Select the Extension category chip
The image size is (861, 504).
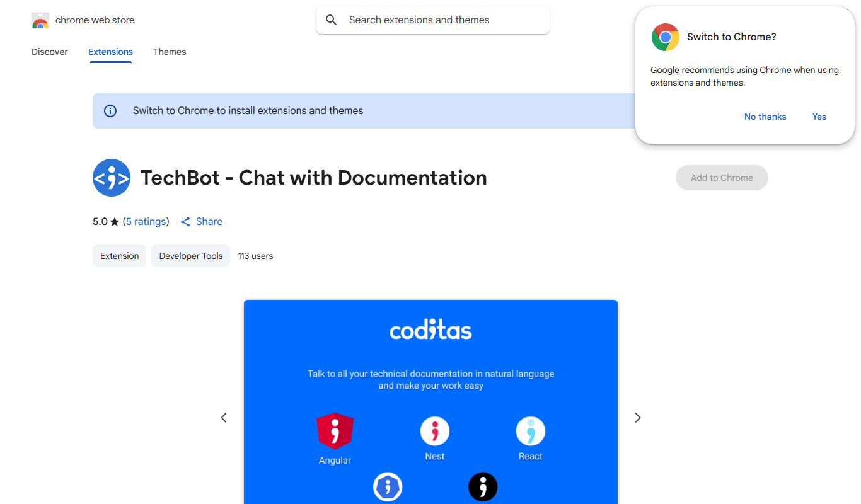pyautogui.click(x=119, y=256)
